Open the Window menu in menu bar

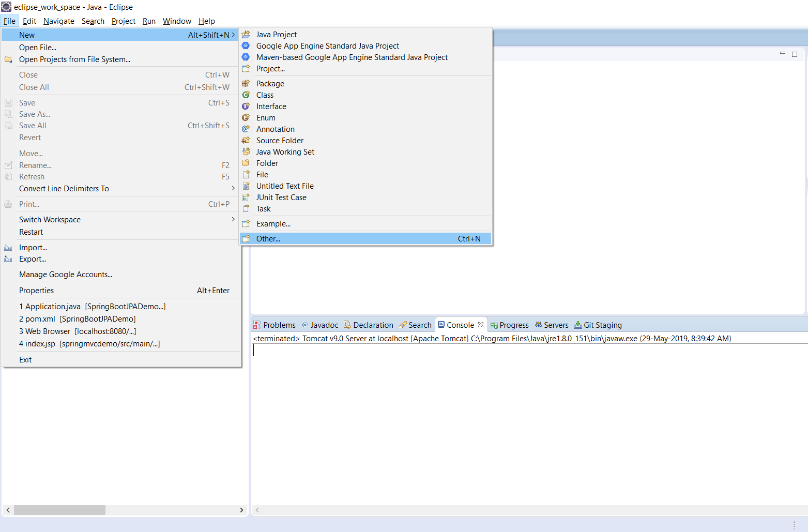pyautogui.click(x=177, y=21)
